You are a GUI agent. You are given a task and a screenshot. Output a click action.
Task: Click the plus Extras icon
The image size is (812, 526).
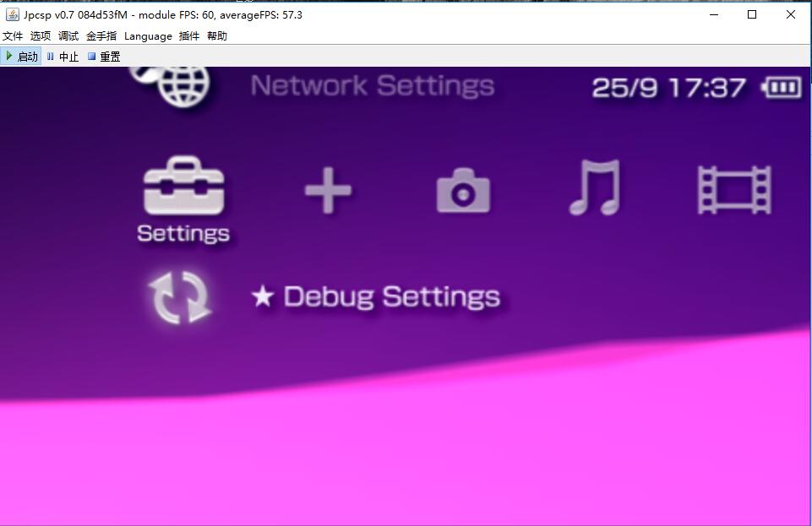coord(328,190)
